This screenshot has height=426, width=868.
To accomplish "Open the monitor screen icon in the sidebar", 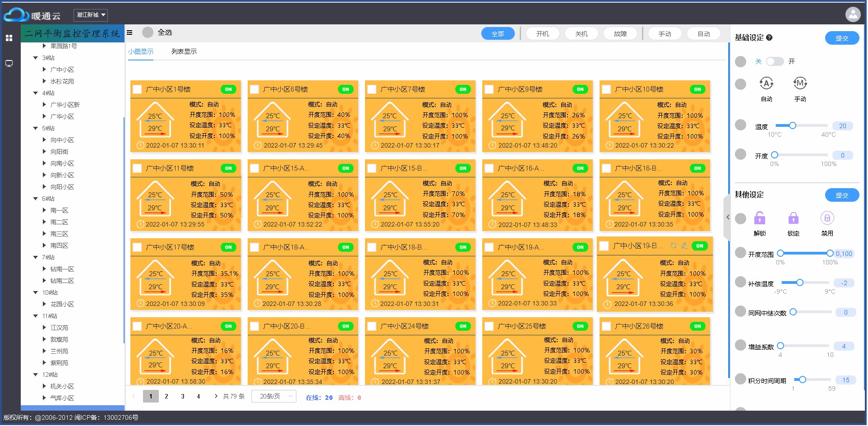I will tap(9, 63).
